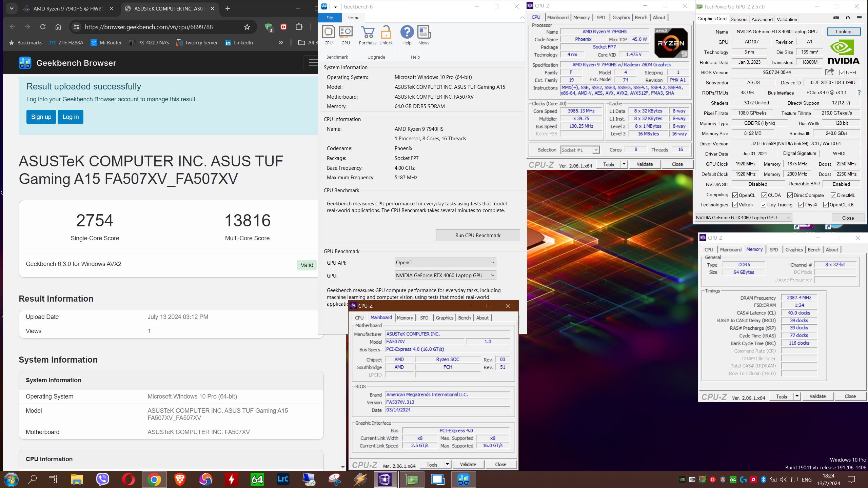Open Lightroom Classic from the taskbar
Screen dimensions: 868x488
[283, 479]
